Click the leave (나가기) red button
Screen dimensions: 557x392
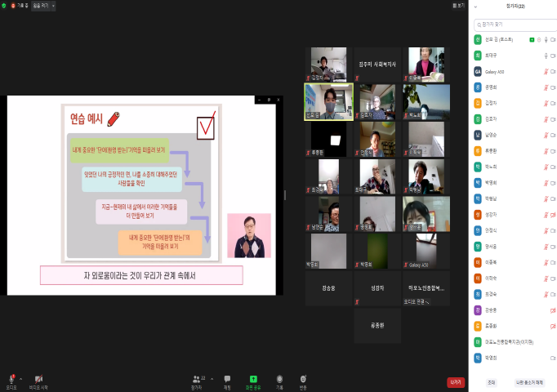[x=455, y=382]
